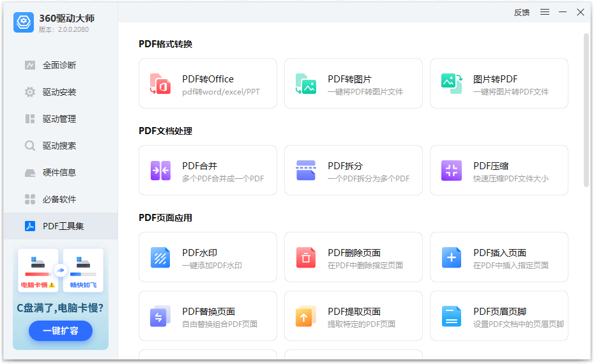This screenshot has height=364, width=594.
Task: Click the description 设置PDF文档中的页眉页脚
Action: point(519,324)
